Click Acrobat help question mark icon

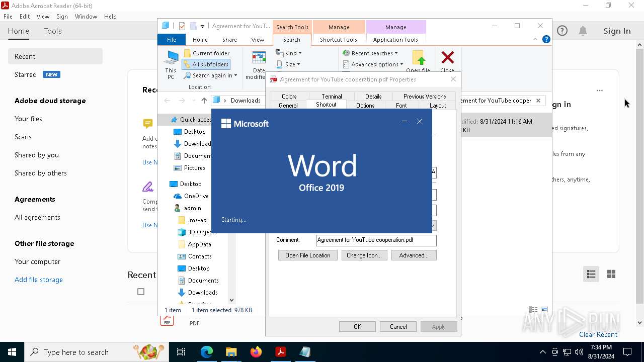pos(562,31)
